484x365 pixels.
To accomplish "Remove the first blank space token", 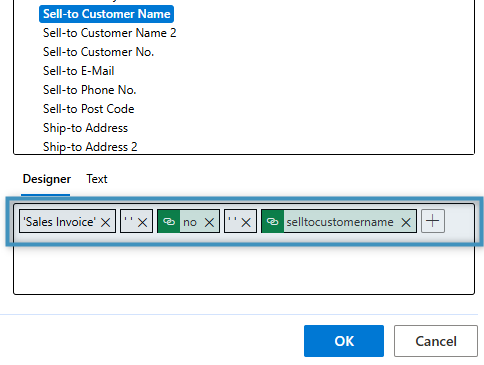I will 142,222.
